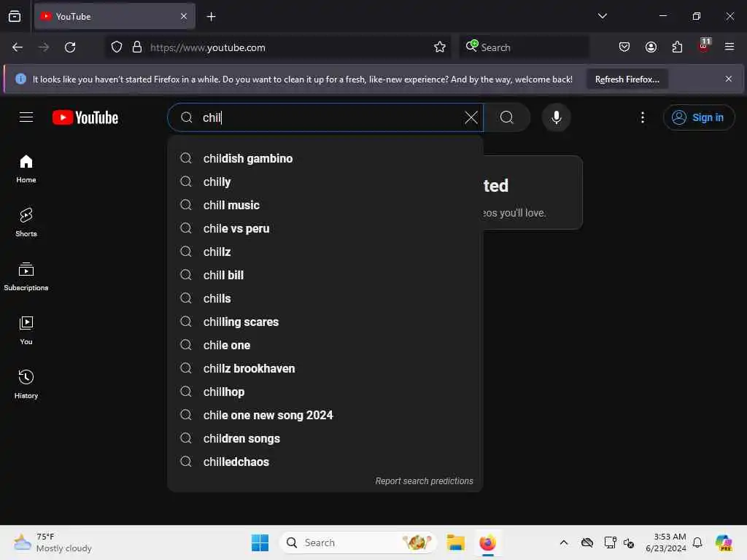Select suggestion 'chilly'

tap(325, 182)
